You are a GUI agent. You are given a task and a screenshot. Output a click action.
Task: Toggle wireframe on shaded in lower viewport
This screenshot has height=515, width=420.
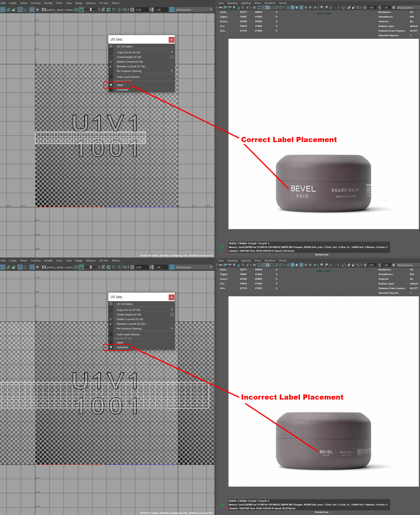pyautogui.click(x=301, y=265)
